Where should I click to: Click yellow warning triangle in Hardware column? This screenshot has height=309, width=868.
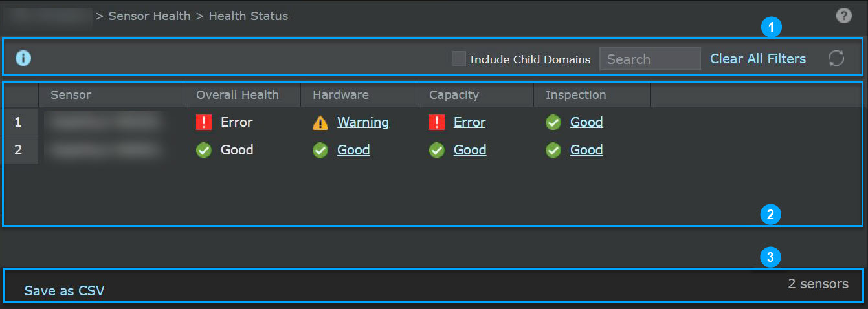[x=320, y=122]
